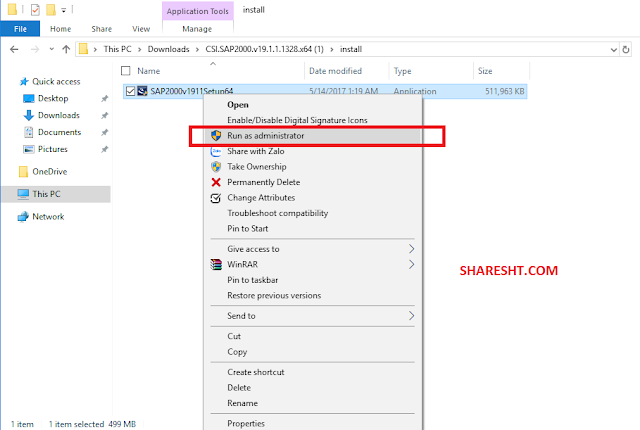
Task: Click the WinRAR books icon
Action: 216,264
